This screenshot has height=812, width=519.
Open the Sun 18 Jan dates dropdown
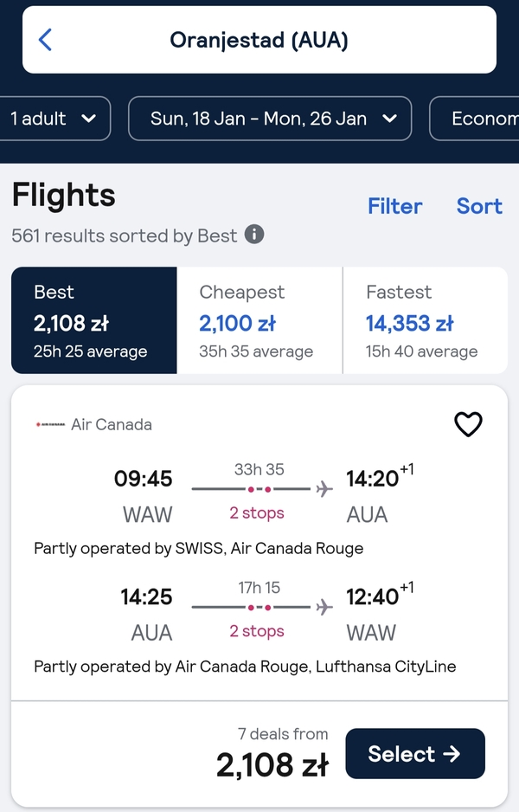tap(270, 119)
